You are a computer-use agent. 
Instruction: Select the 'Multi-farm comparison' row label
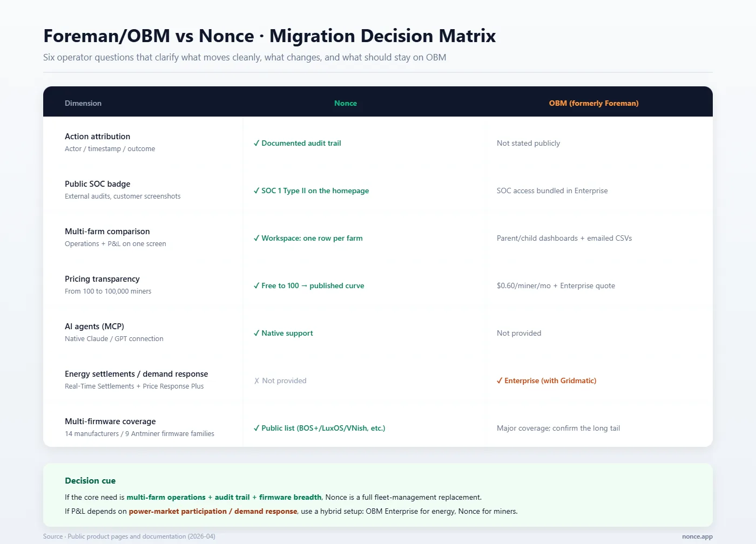click(107, 232)
